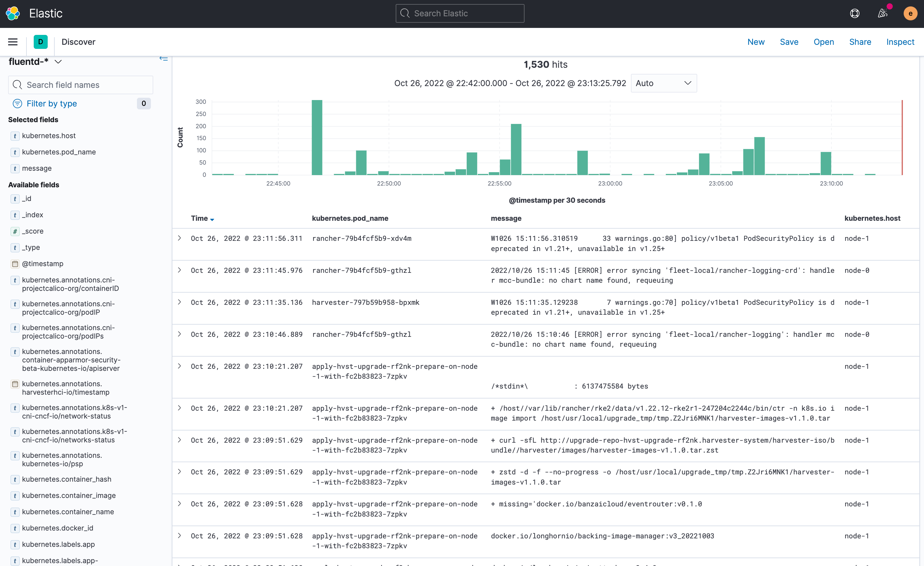The width and height of the screenshot is (924, 566).
Task: Click the Filter by type funnel icon
Action: click(17, 104)
